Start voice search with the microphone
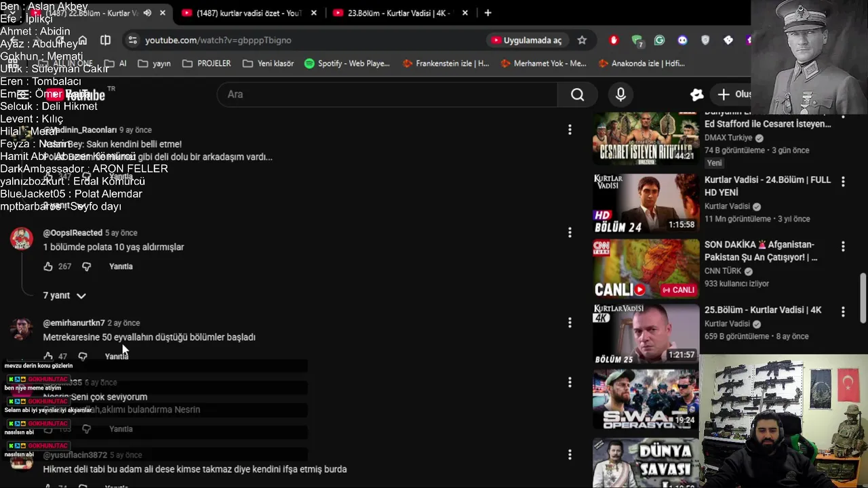 pos(620,94)
